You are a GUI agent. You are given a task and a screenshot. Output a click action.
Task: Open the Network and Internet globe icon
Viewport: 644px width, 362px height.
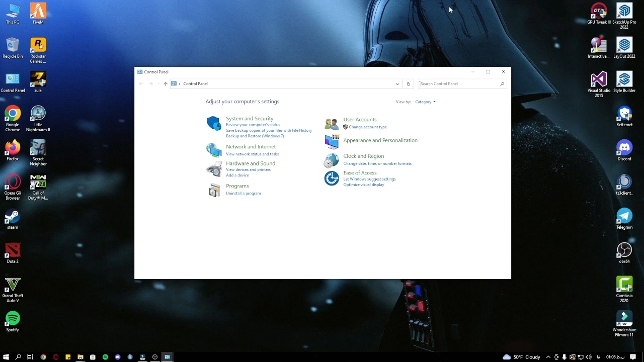point(214,150)
